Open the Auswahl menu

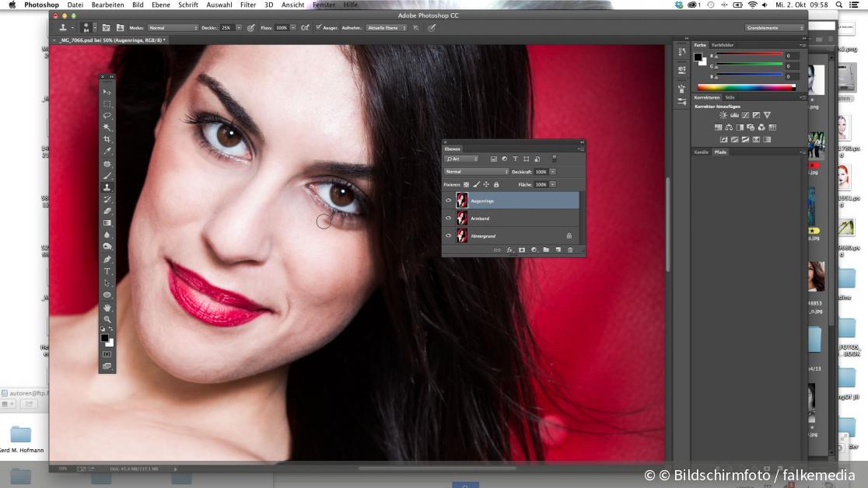coord(219,5)
